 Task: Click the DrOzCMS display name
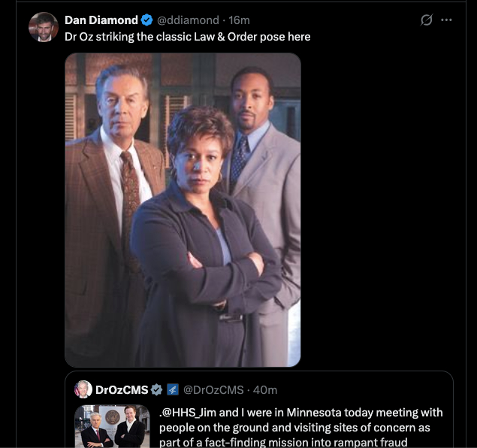122,389
